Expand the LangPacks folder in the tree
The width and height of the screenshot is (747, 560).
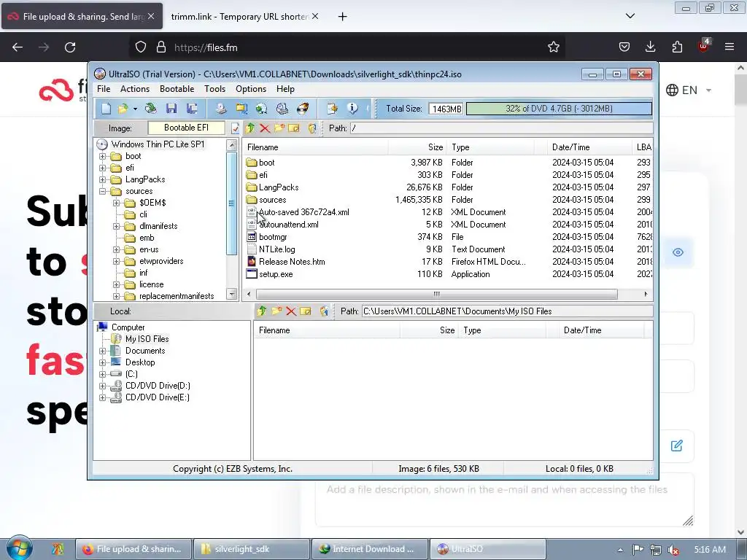tap(102, 179)
